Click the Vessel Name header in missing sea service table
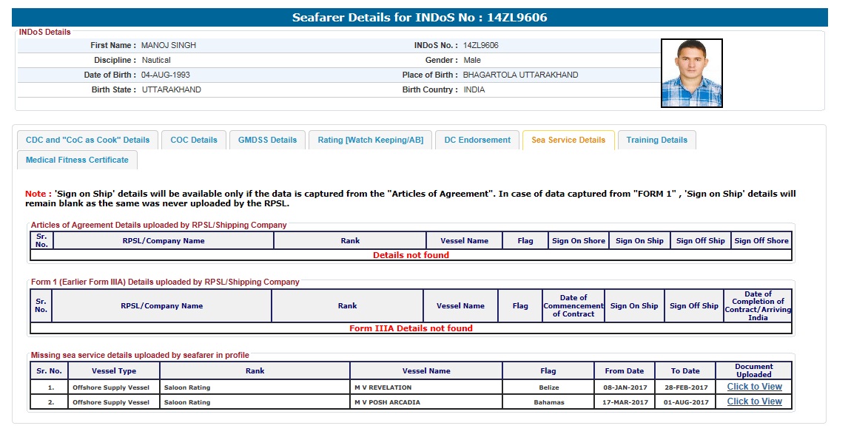The width and height of the screenshot is (868, 437). (x=426, y=371)
